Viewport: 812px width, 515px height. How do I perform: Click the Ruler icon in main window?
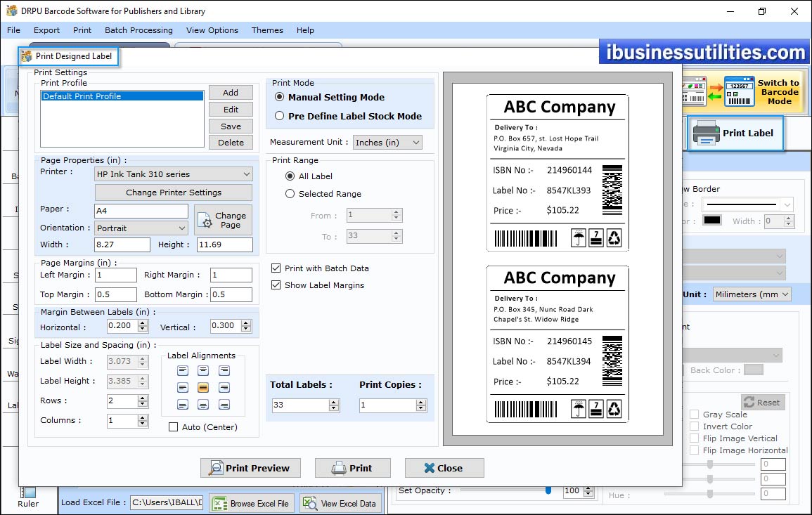pos(28,493)
